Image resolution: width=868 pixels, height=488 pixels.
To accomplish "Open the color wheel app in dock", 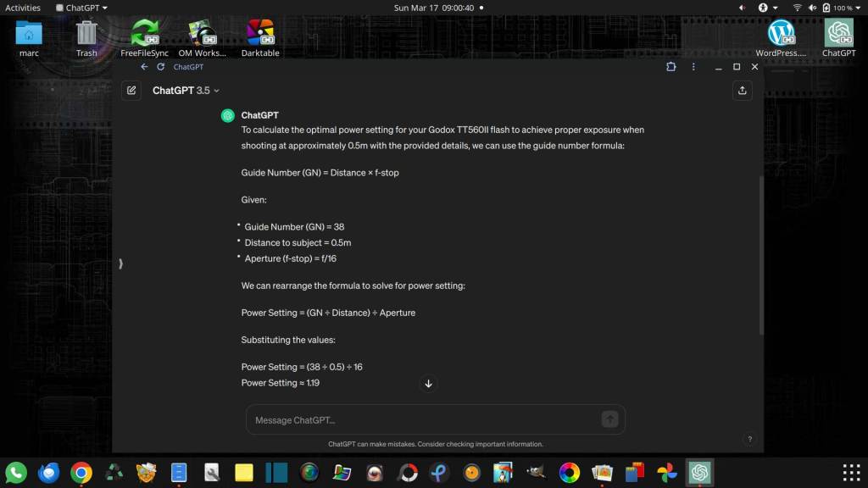I will click(570, 473).
